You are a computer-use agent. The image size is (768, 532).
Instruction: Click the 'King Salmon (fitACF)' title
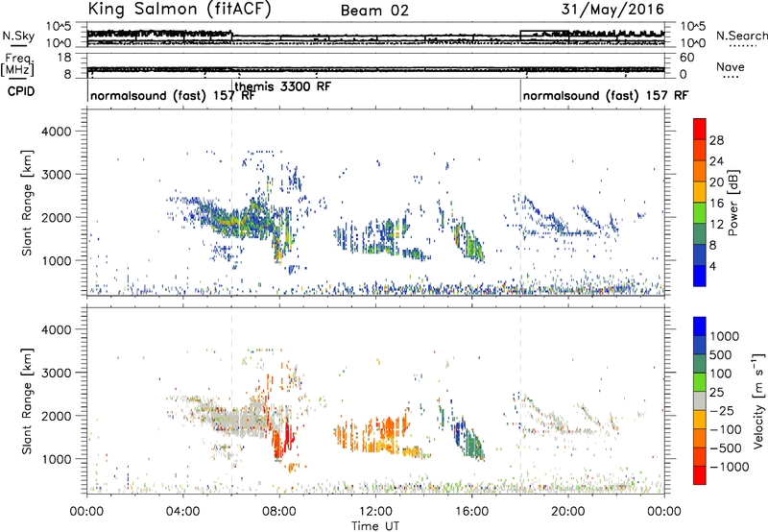180,9
